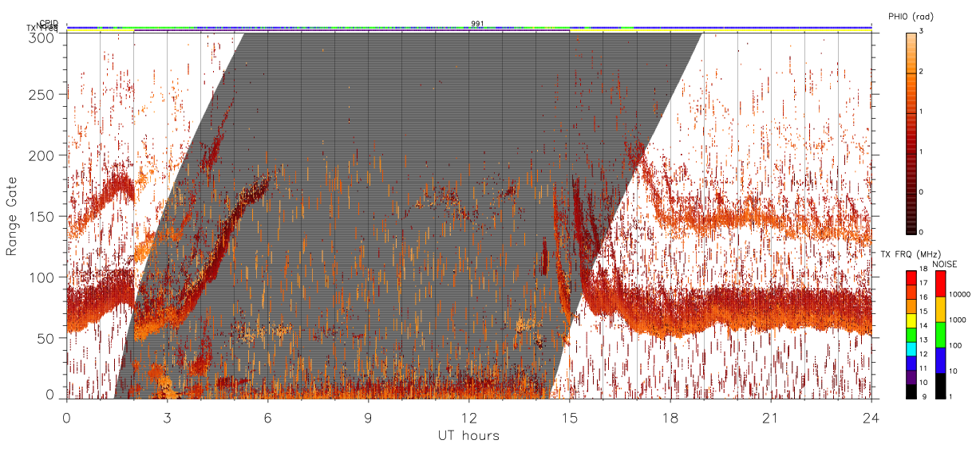
Task: Click the black 9–10 MHz TX FRQ swatch
Action: tap(910, 390)
